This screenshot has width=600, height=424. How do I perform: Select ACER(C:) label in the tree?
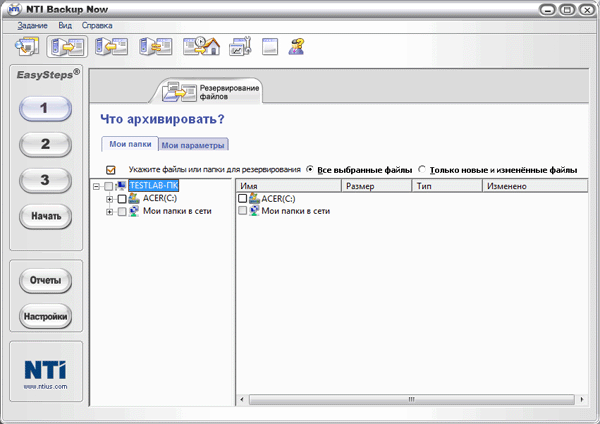[x=160, y=198]
